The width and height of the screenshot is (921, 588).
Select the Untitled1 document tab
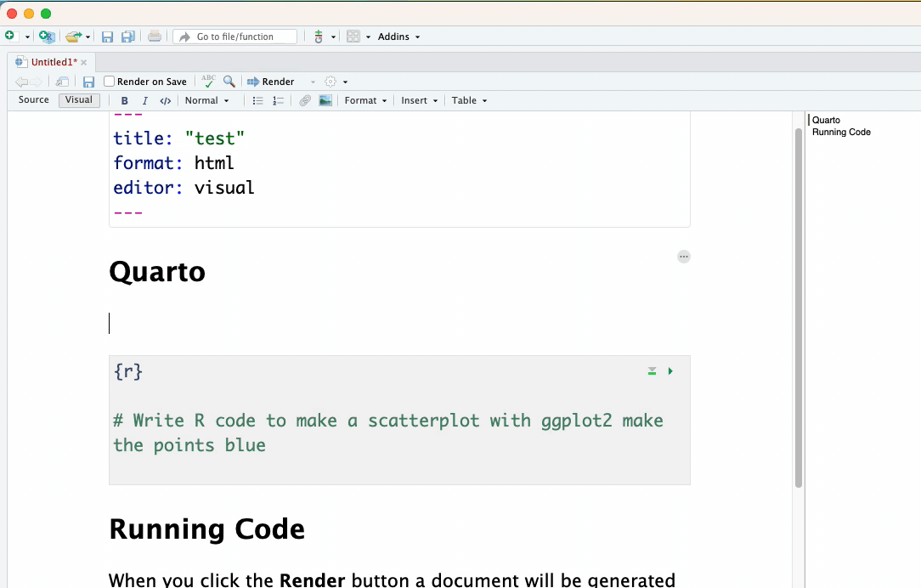(54, 62)
